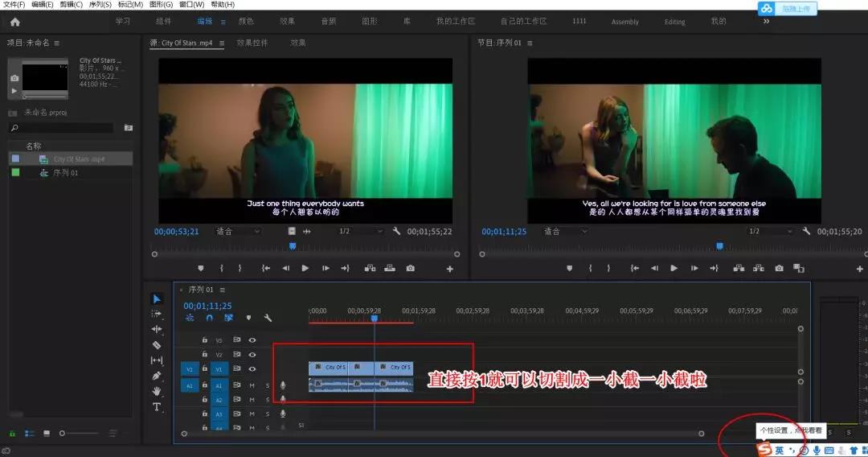Open 序列(S) menu
This screenshot has width=868, height=457.
tap(100, 5)
